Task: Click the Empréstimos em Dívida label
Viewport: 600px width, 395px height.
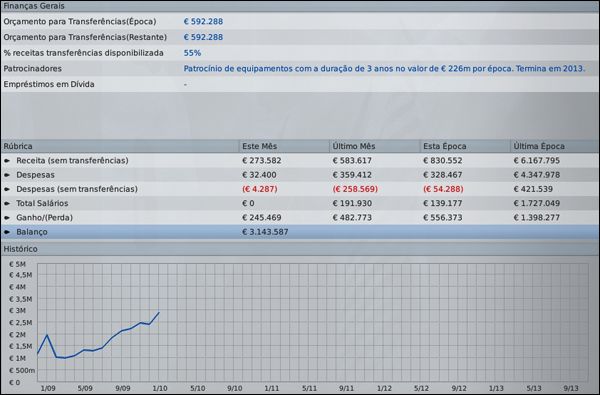Action: pyautogui.click(x=49, y=84)
